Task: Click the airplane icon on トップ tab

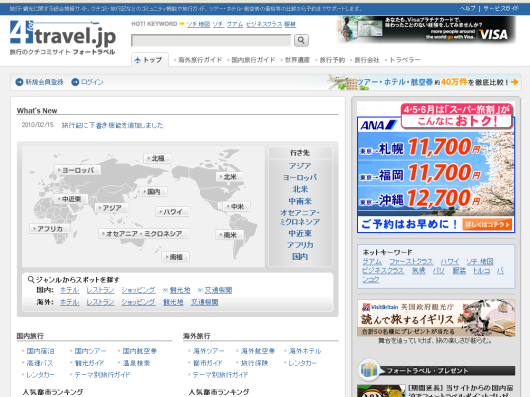Action: coord(138,60)
